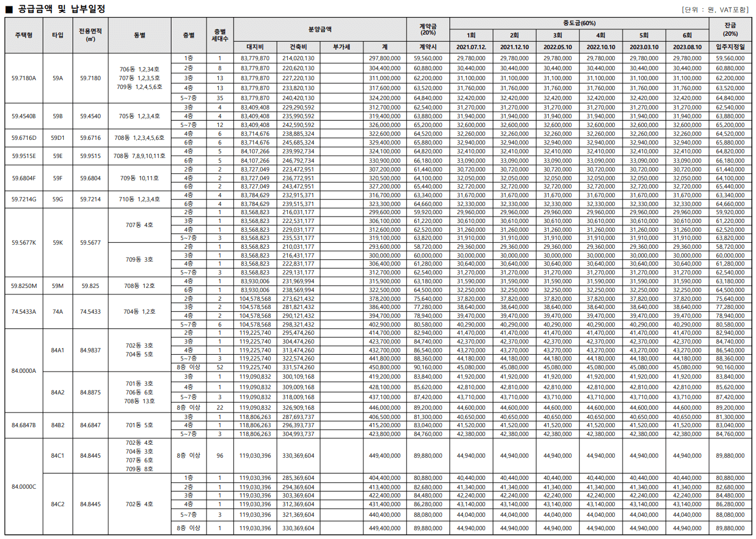Viewport: 756px width, 539px height.
Task: Click the '입주지정일' header cell
Action: pos(730,46)
